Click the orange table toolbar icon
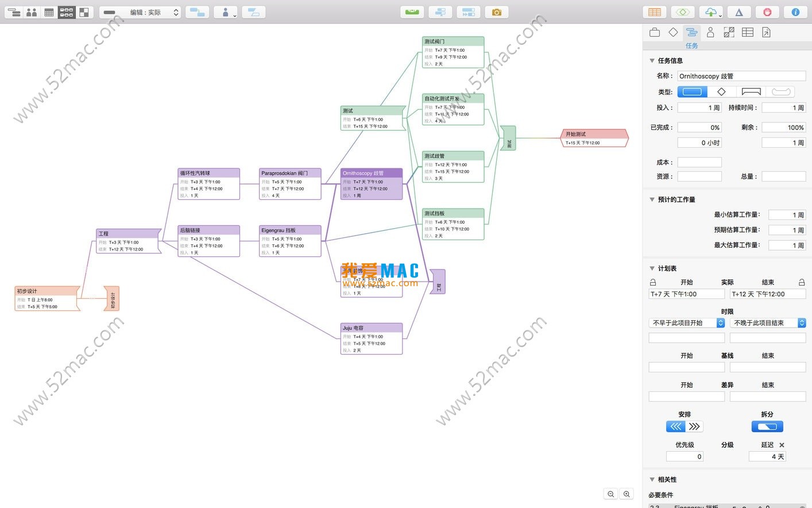 (655, 12)
